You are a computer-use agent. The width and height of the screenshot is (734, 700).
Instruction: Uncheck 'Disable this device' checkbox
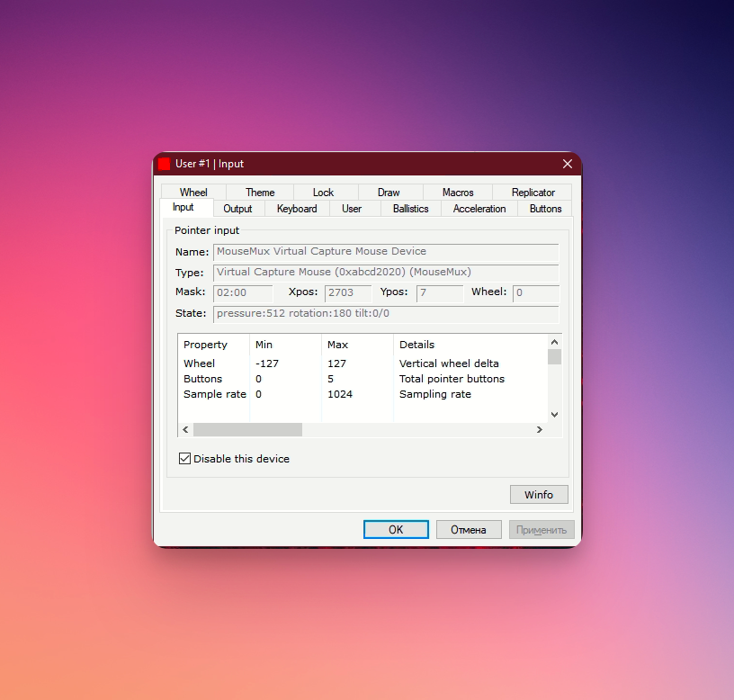pos(185,458)
